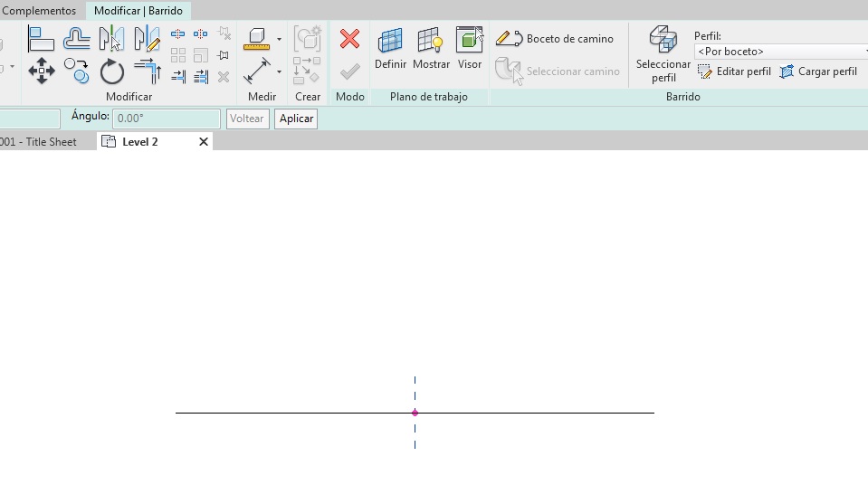Click Seleccionar perfil icon
This screenshot has height=504, width=868.
[663, 52]
